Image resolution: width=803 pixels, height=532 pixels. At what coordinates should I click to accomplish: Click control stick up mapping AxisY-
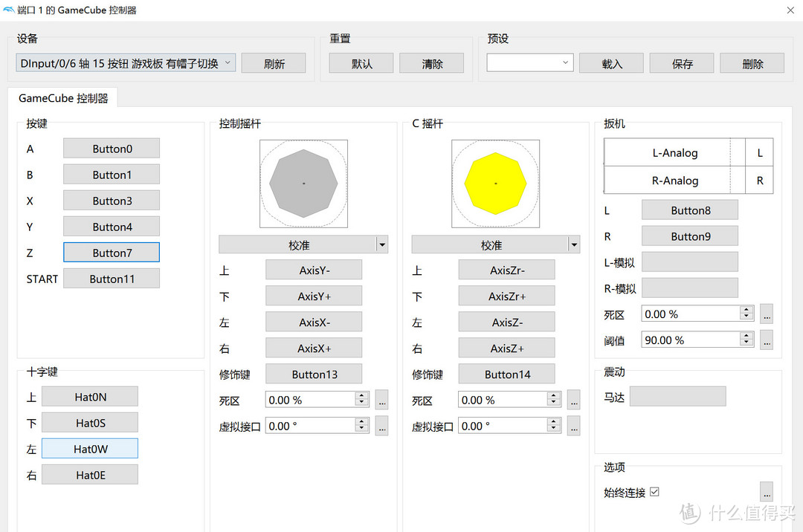(314, 270)
